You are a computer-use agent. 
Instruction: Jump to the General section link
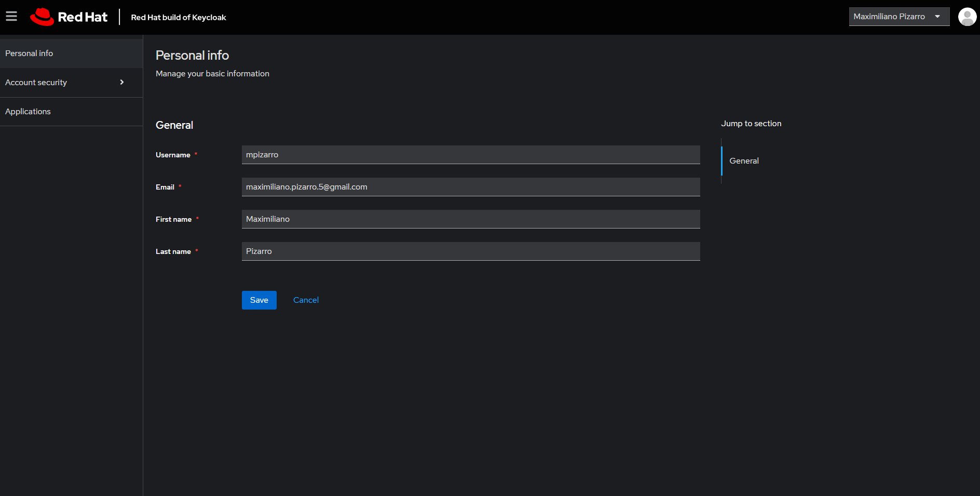(x=744, y=161)
